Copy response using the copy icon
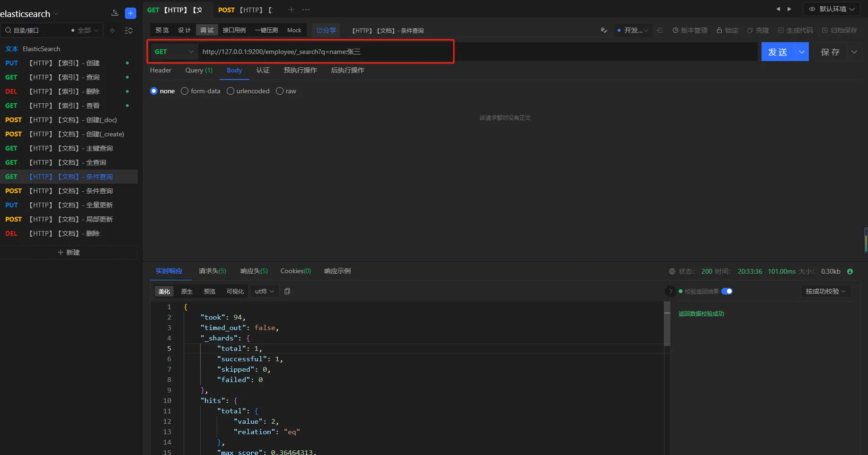 (287, 291)
